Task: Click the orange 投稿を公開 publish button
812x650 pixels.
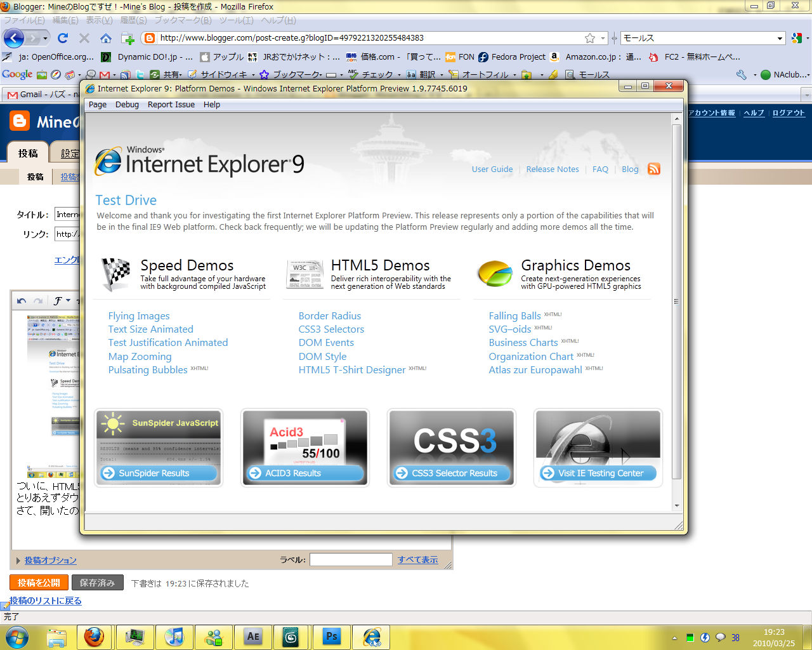Action: [x=39, y=583]
